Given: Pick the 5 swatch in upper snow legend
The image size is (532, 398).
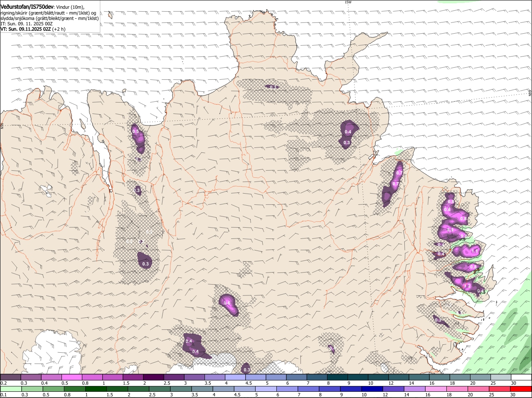Looking at the screenshot, I should [x=276, y=377].
